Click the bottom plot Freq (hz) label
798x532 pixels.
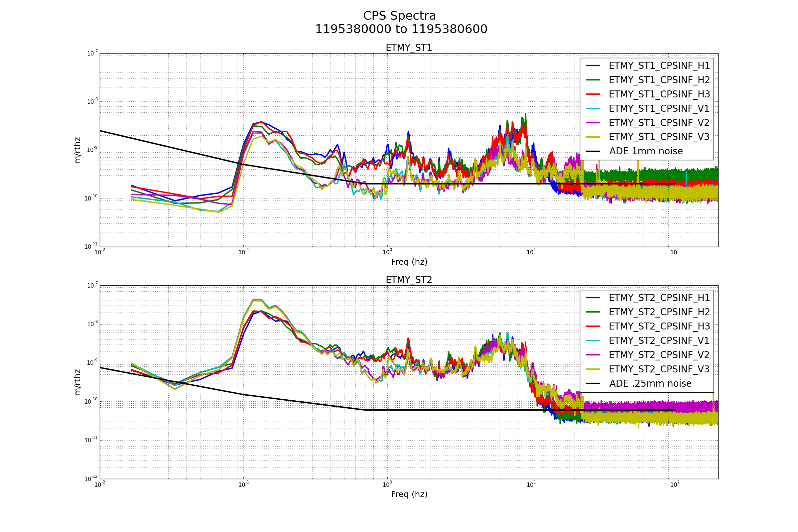tap(409, 494)
